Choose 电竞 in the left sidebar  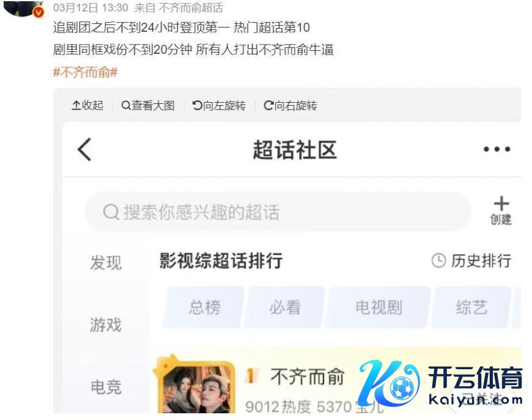(x=106, y=387)
